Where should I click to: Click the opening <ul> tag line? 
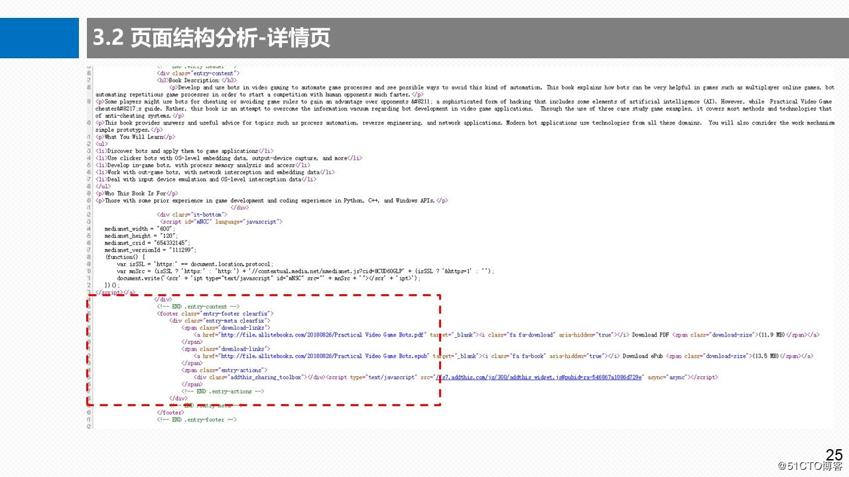101,144
